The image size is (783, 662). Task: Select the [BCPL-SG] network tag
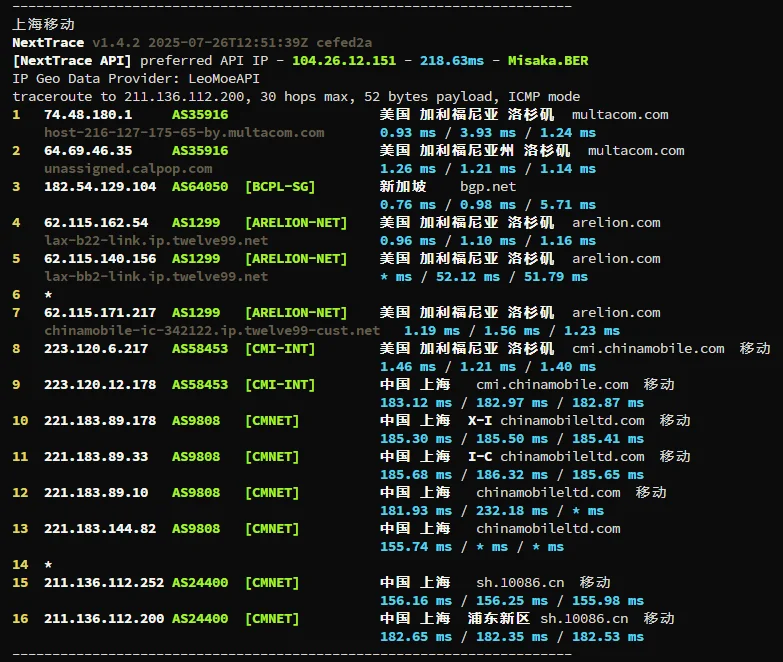coord(280,187)
